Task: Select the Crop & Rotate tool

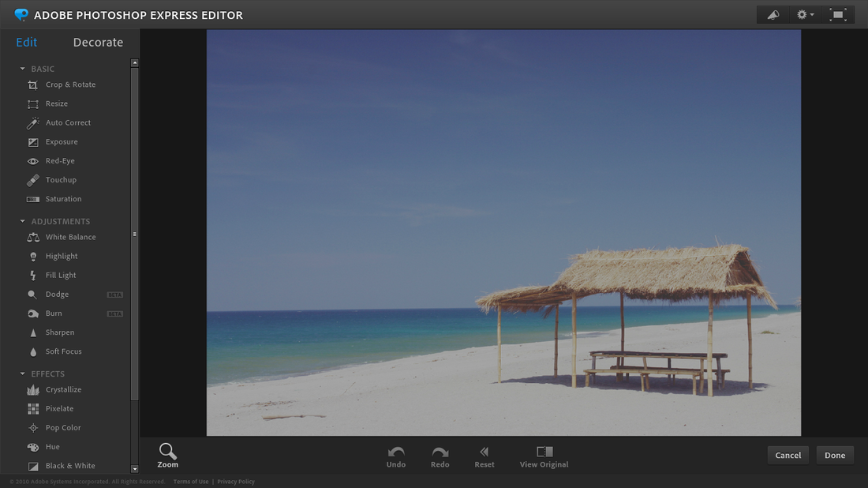Action: point(62,84)
